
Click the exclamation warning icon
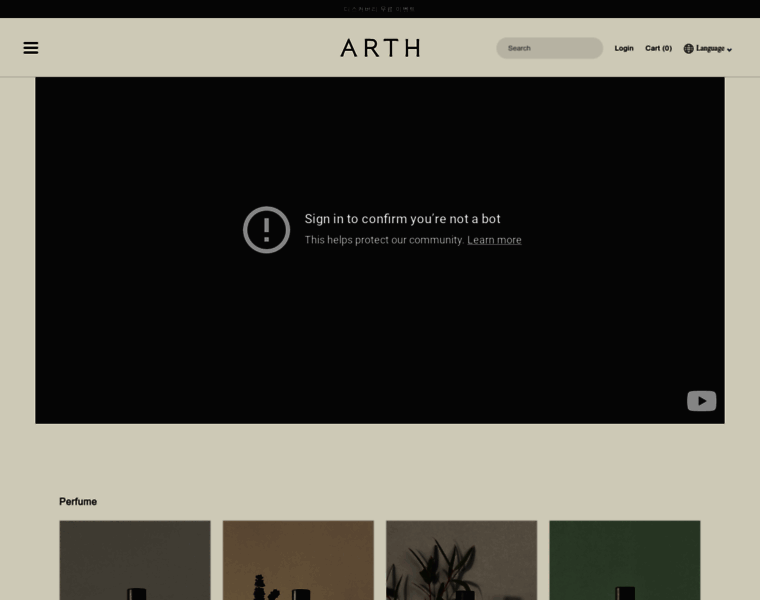coord(267,230)
